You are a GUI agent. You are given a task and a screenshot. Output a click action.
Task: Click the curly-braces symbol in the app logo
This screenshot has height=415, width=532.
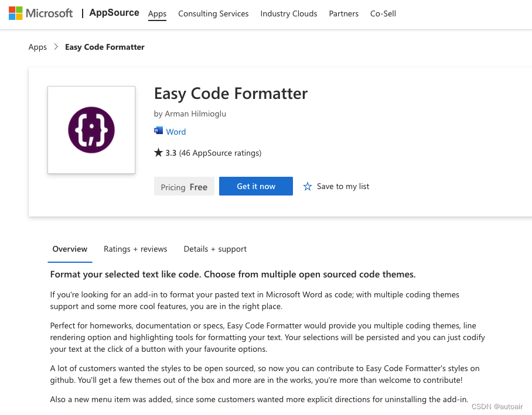tap(91, 129)
